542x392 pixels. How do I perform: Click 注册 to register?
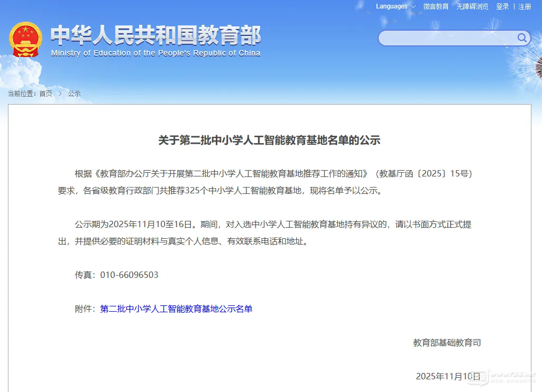[x=525, y=6]
